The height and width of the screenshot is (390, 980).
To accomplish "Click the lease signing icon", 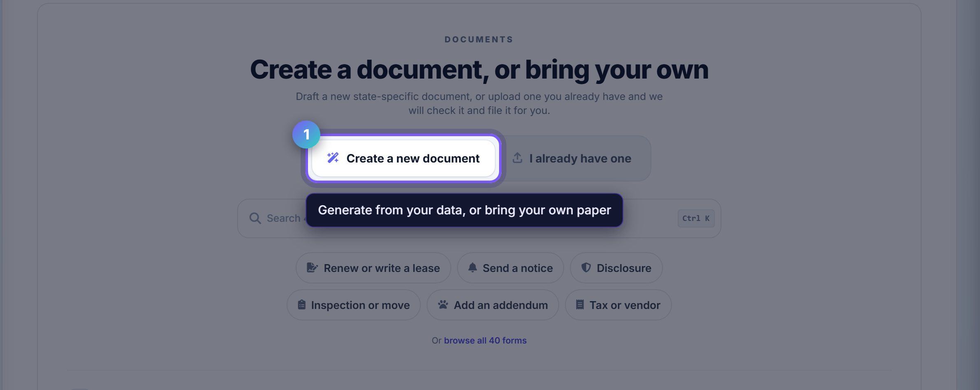I will [312, 268].
